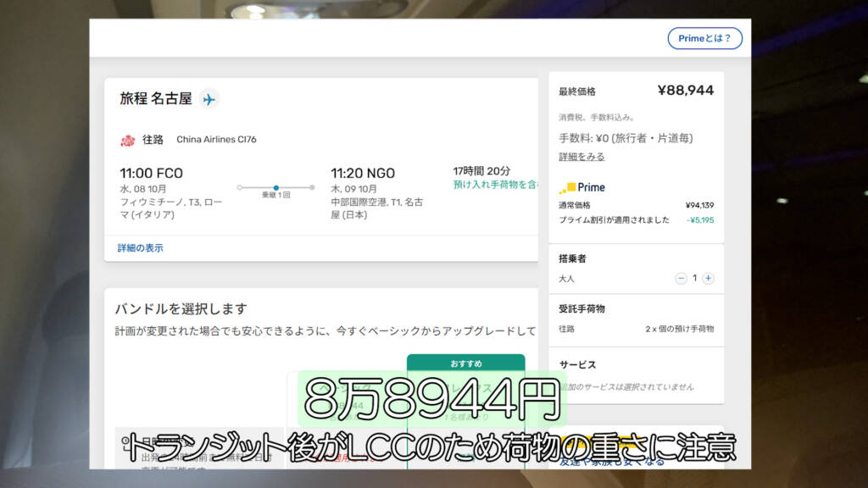Increase the adult passenger count with plus
Image resolution: width=868 pixels, height=488 pixels.
(x=708, y=278)
